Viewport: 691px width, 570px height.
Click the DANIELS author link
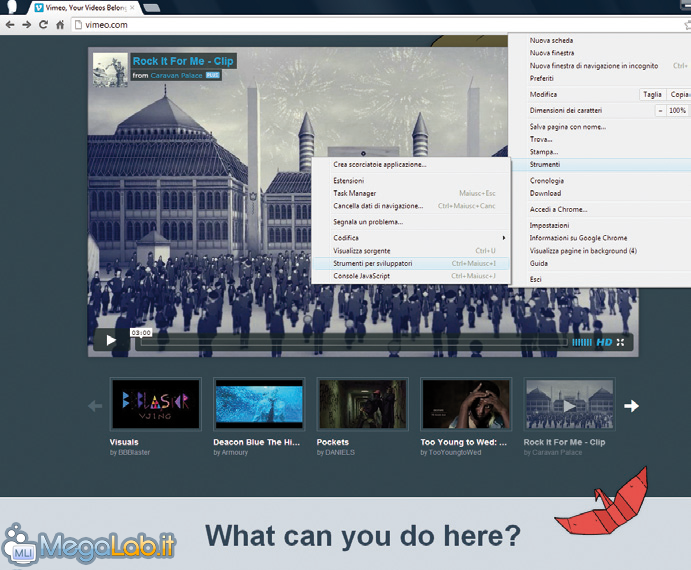(340, 453)
